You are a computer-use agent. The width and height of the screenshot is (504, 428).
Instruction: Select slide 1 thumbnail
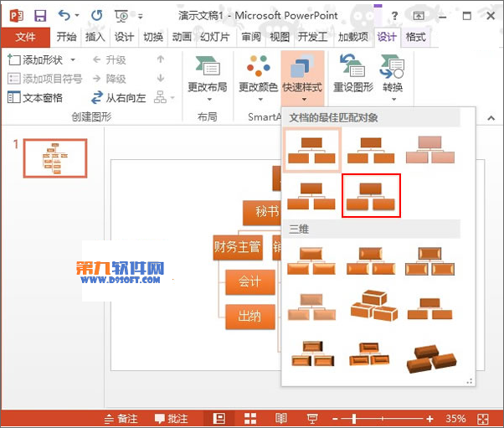click(x=55, y=158)
